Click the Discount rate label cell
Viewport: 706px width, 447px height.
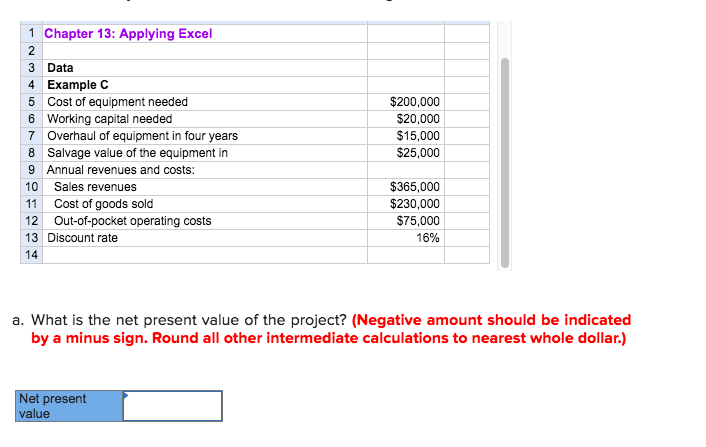point(205,238)
